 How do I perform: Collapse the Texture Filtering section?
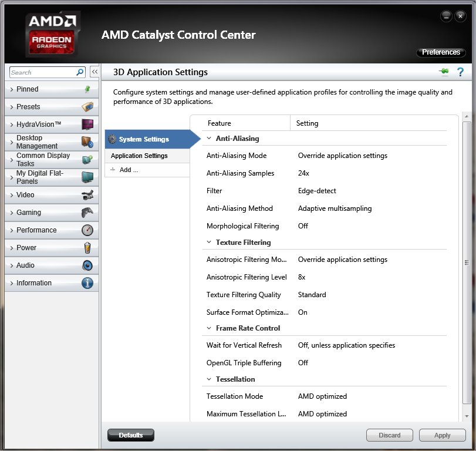click(209, 242)
